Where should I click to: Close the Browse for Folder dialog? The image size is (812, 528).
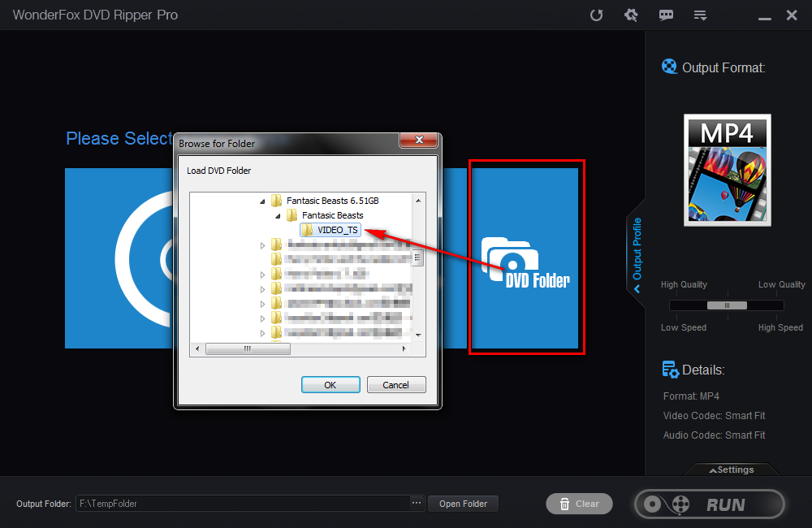tap(418, 140)
